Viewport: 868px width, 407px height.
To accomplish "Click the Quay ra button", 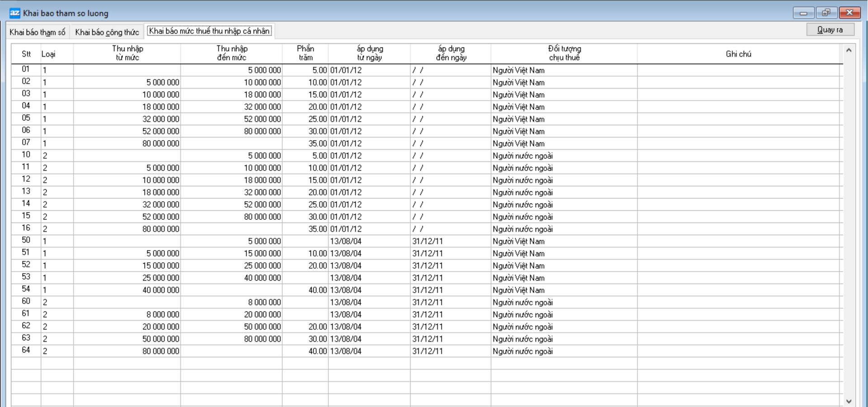I will point(830,29).
